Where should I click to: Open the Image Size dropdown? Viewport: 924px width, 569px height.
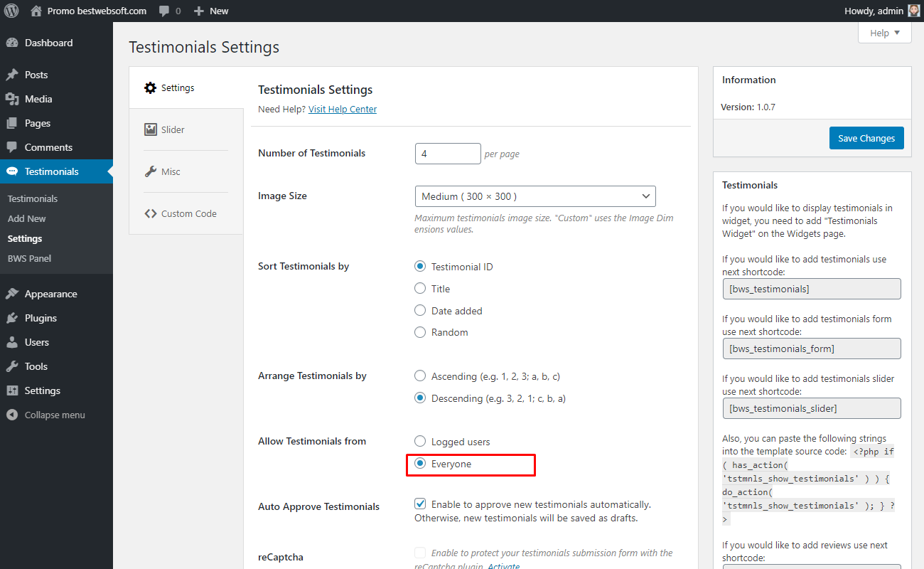coord(535,196)
